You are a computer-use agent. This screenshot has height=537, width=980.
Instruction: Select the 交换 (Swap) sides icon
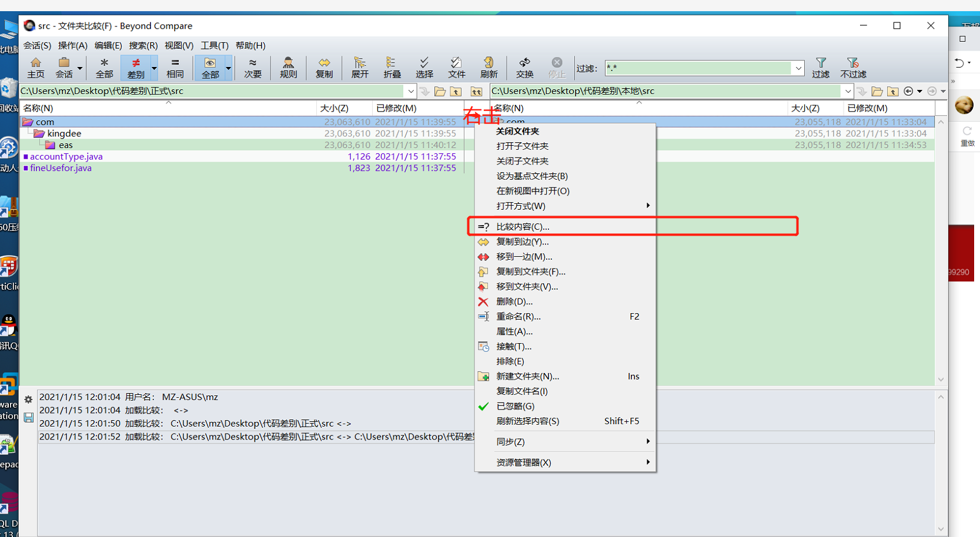(524, 66)
